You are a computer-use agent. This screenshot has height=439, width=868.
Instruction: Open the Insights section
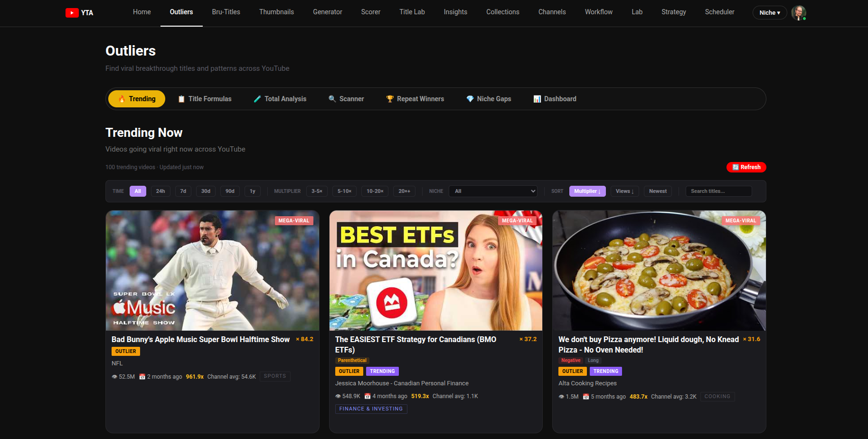(455, 12)
